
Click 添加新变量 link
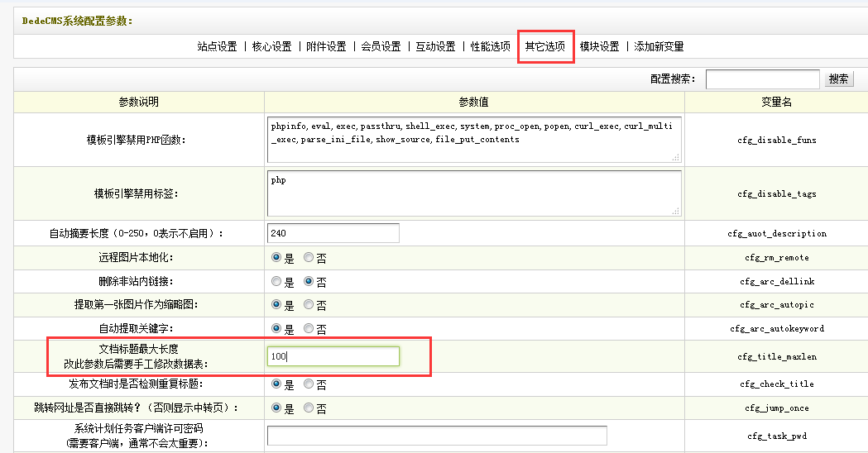click(x=659, y=47)
